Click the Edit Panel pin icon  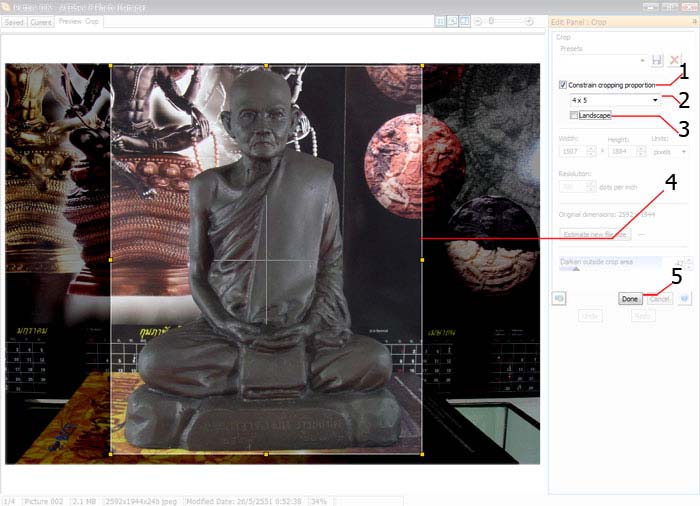[x=694, y=21]
